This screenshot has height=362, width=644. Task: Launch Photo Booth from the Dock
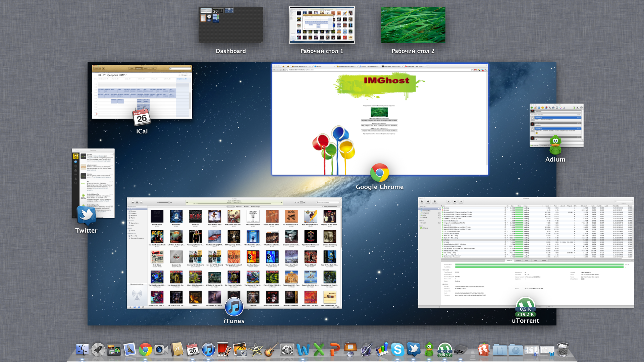pos(224,350)
